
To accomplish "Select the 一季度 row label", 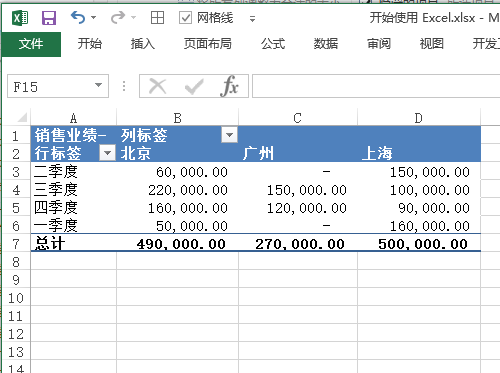I will pos(74,226).
